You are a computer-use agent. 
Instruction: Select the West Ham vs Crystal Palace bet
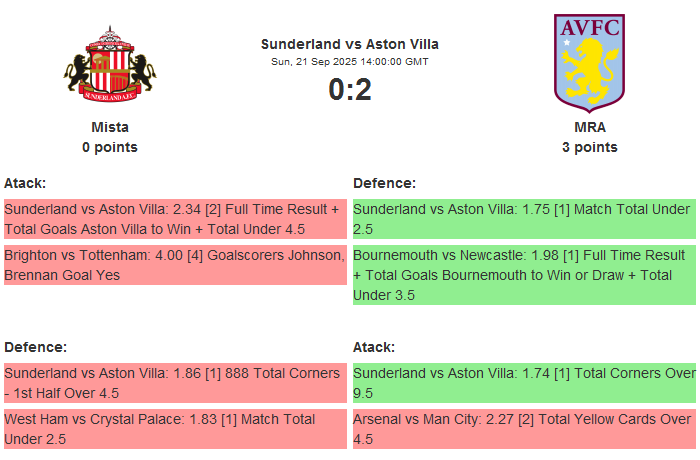175,429
